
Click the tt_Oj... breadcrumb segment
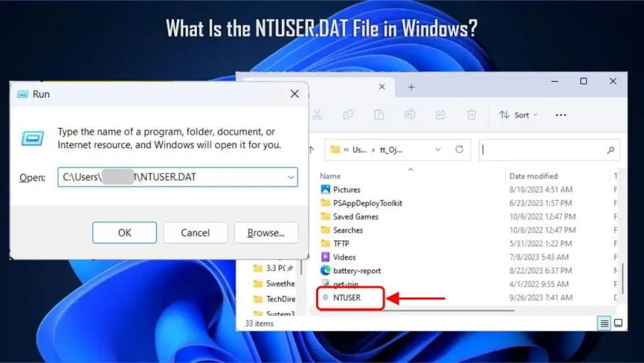point(391,150)
